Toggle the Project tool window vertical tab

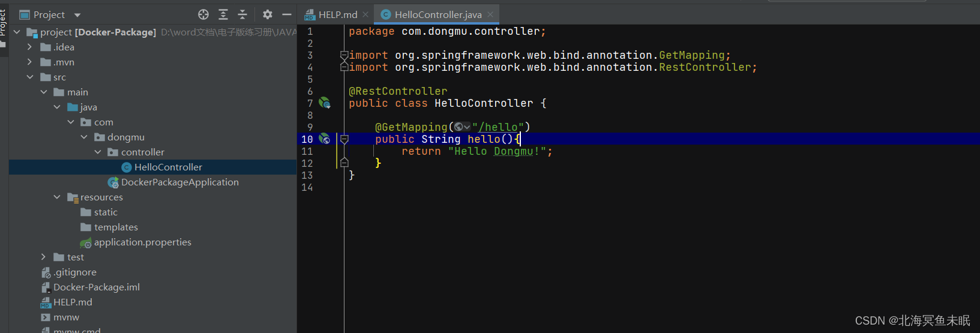pos(3,23)
